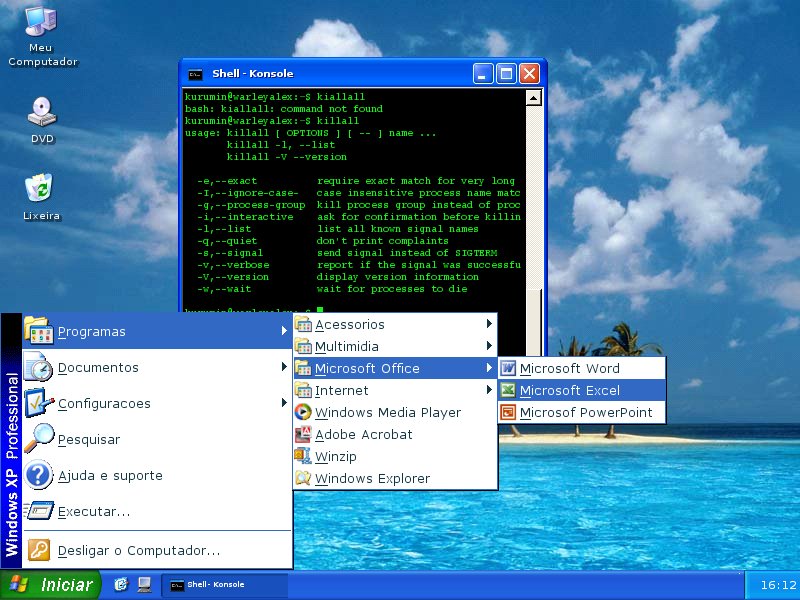800x600 pixels.
Task: Expand the Multimidia submenu arrow
Action: point(489,345)
